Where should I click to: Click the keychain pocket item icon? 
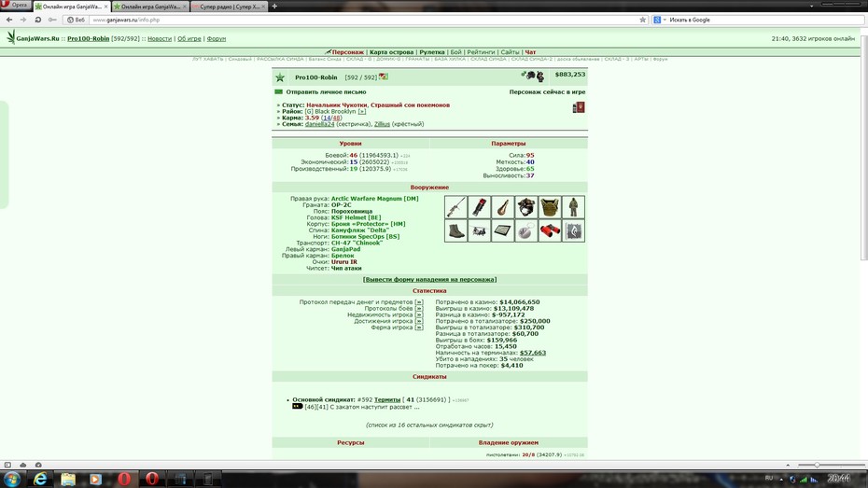coord(525,230)
